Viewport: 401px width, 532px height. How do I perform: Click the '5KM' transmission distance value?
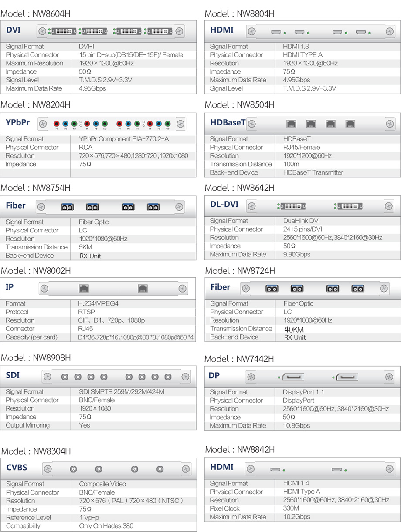pos(86,247)
